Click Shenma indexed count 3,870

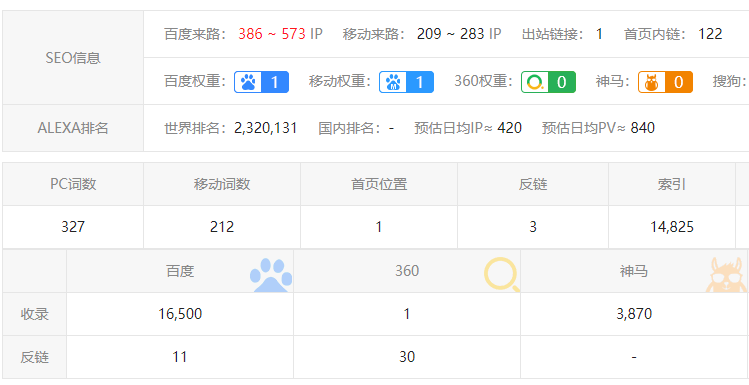tap(634, 314)
